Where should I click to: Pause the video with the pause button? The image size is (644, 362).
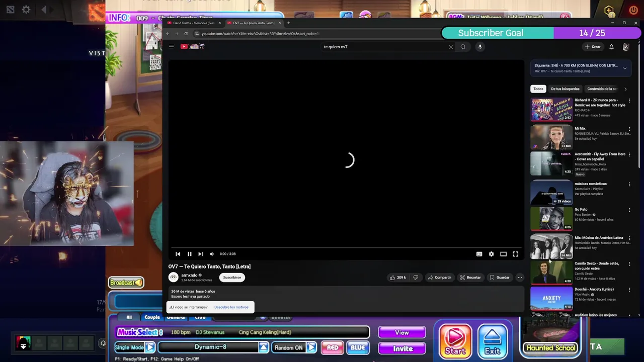tap(189, 254)
